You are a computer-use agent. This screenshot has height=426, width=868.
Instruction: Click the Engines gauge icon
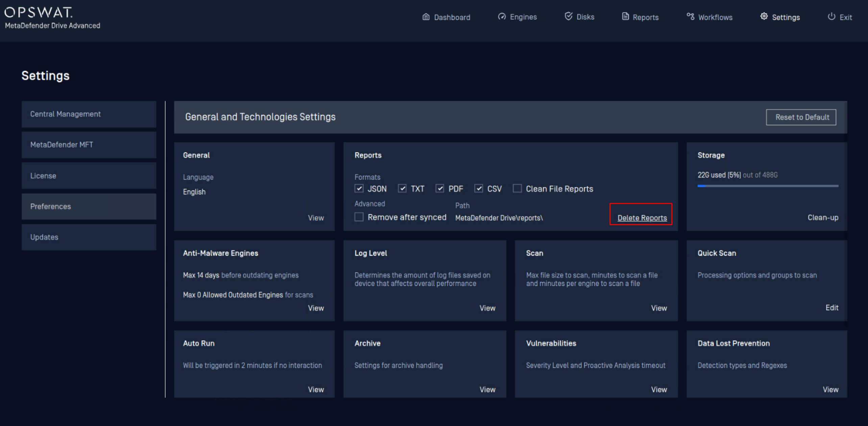point(502,17)
